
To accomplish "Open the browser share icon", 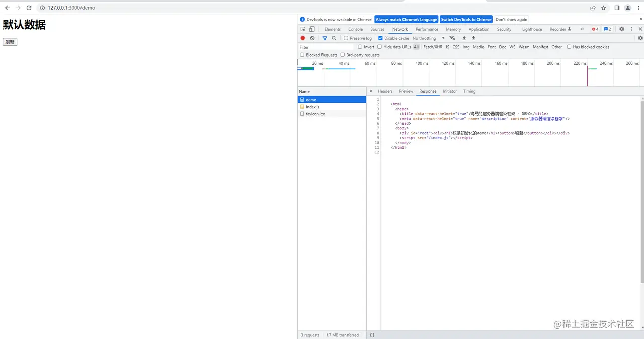I will pyautogui.click(x=593, y=8).
